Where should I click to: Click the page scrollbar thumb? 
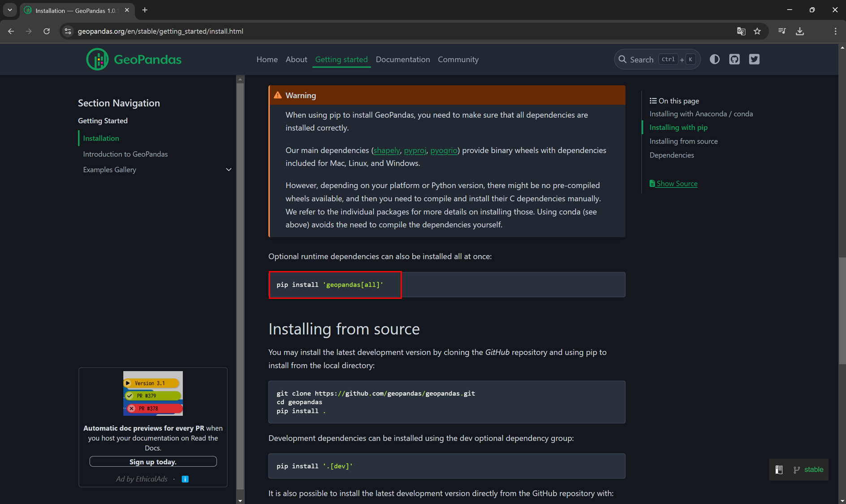pyautogui.click(x=842, y=311)
